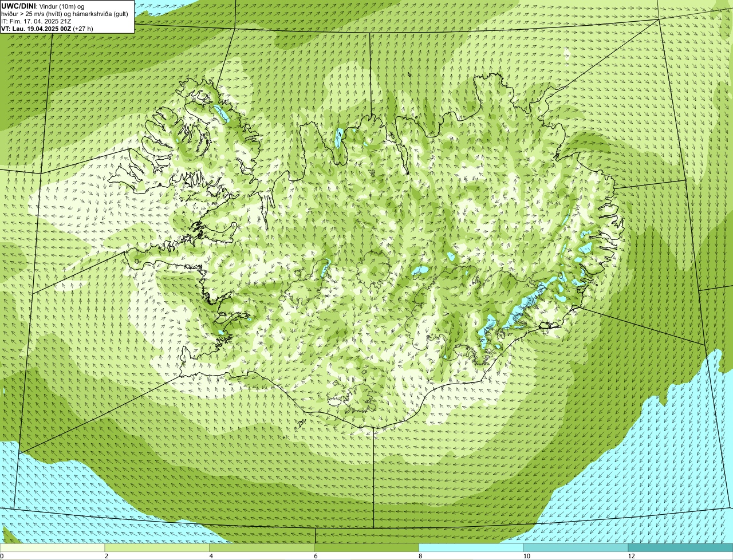
Task: Click the legend scale label "0"
Action: pos(2,556)
